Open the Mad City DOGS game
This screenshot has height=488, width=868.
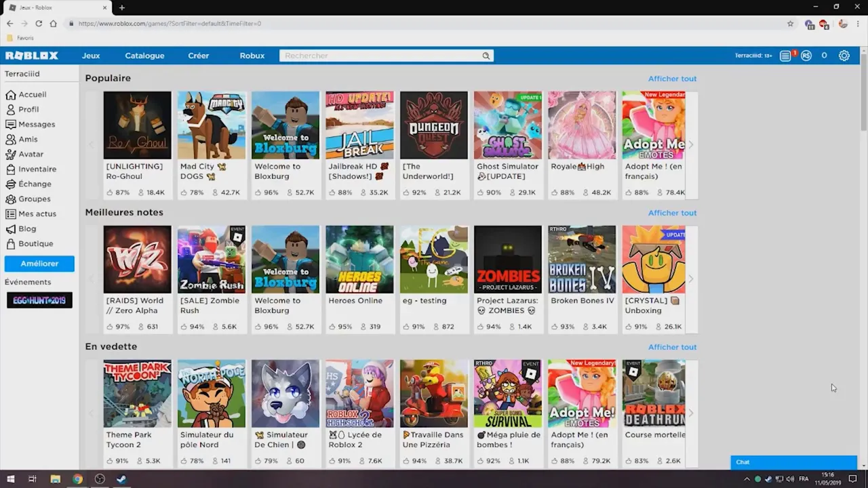pos(212,145)
